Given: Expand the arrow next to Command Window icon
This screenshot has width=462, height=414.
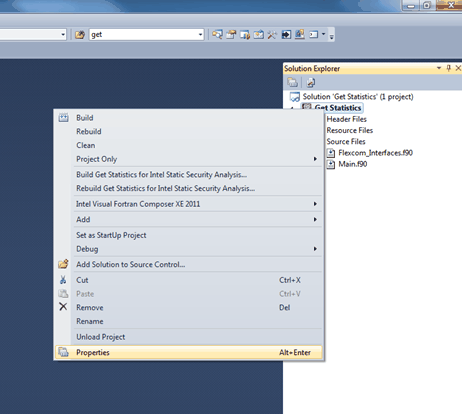Looking at the screenshot, I should [x=323, y=34].
